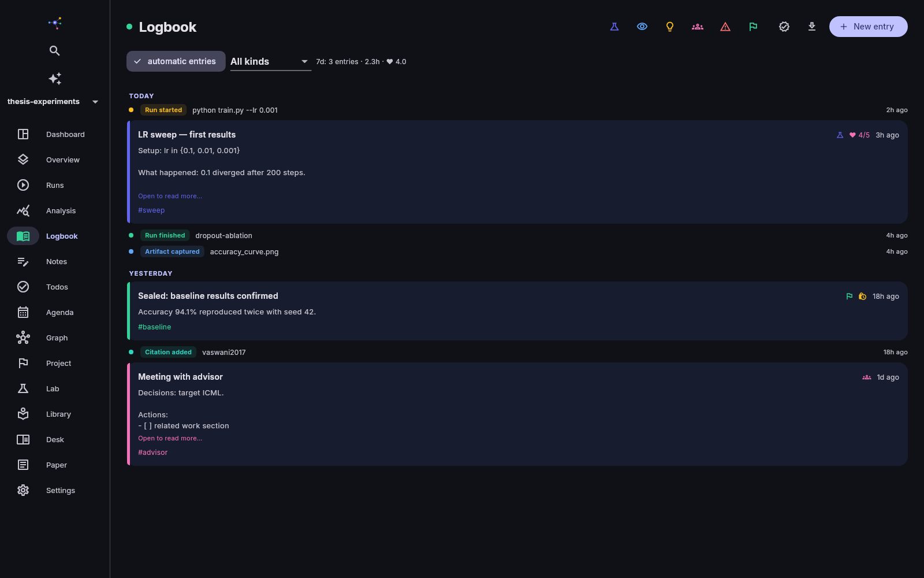This screenshot has width=924, height=578.
Task: Click the 7d: 3 entries stats summary
Action: [x=361, y=62]
